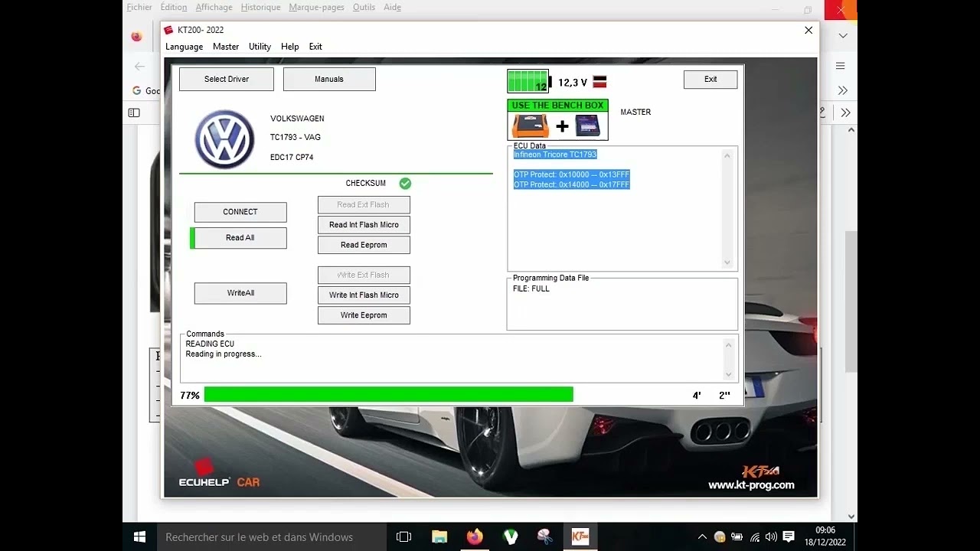Switch to Firefox from the taskbar

[x=475, y=536]
